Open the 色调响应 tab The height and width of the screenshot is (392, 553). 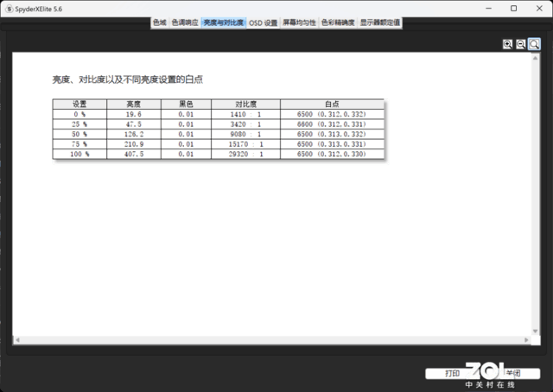(185, 22)
